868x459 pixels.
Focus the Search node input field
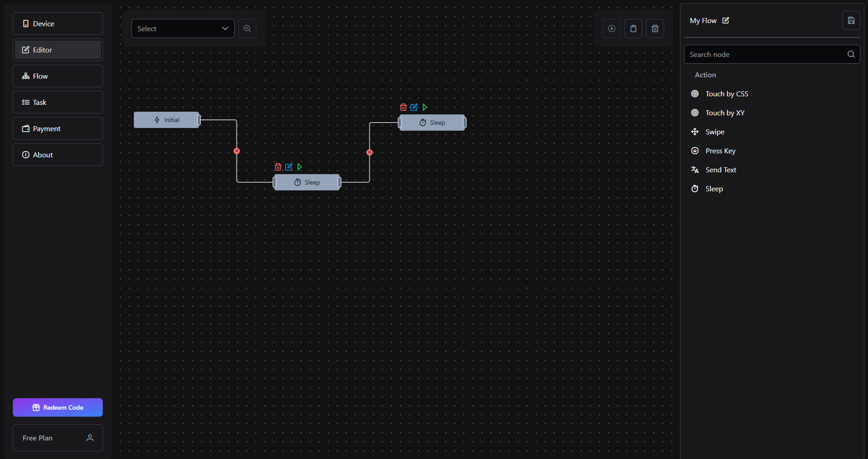[764, 54]
